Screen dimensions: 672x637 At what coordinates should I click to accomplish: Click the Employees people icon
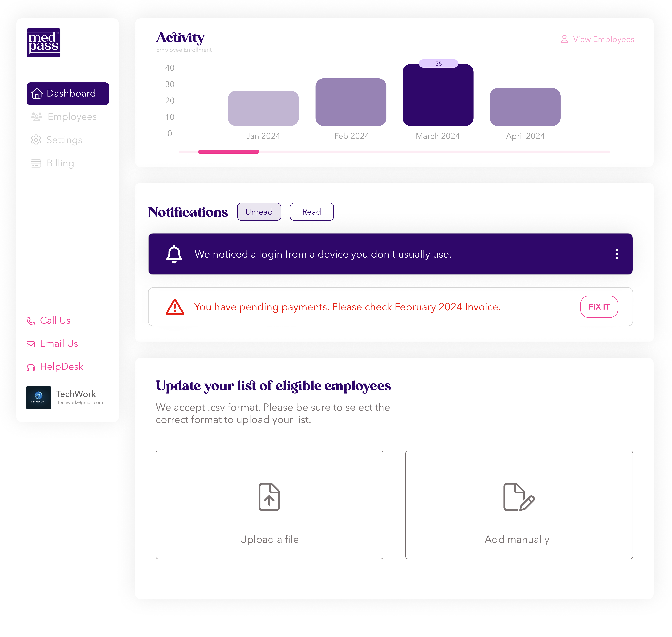(37, 117)
